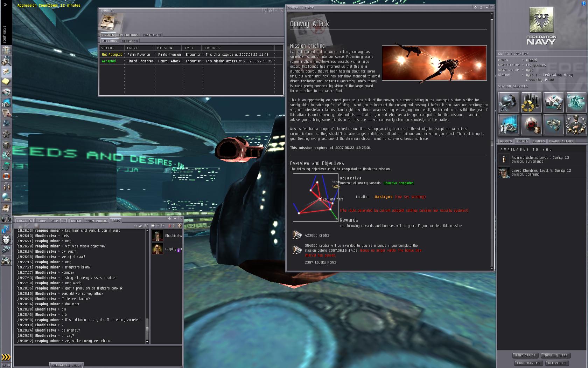
Task: Select the Convoy Attack mission row in Journal
Action: [x=191, y=61]
